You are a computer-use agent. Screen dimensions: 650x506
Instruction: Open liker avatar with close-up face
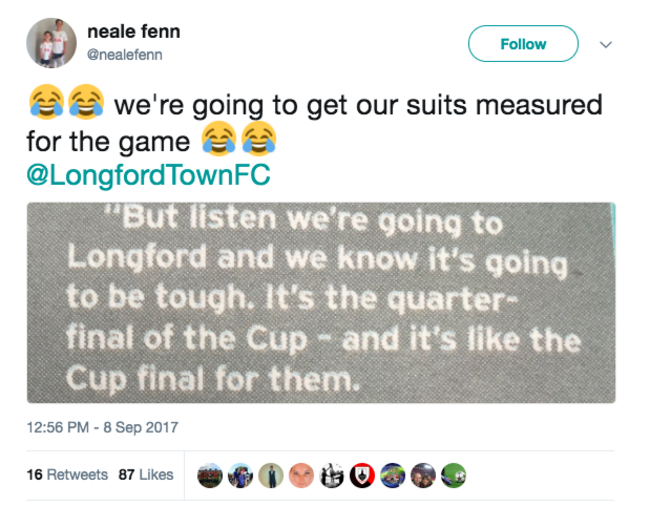301,475
